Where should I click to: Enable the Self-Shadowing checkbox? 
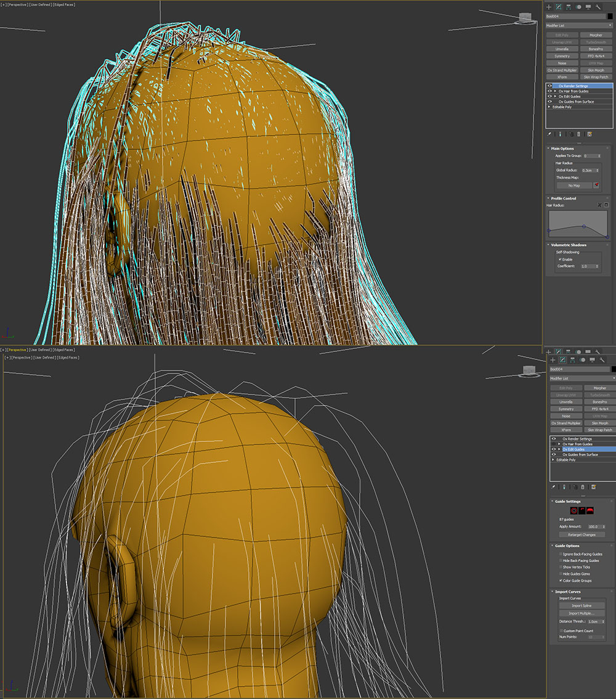[x=559, y=260]
